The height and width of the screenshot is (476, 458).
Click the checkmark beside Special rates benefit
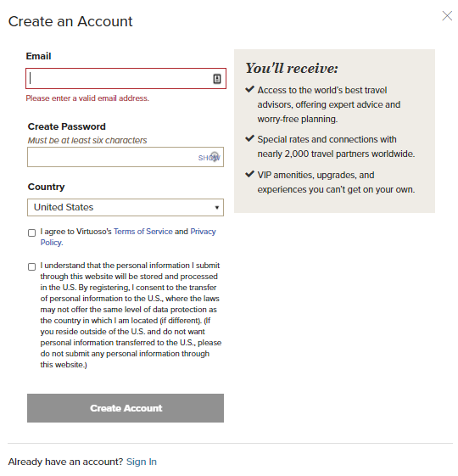(249, 138)
